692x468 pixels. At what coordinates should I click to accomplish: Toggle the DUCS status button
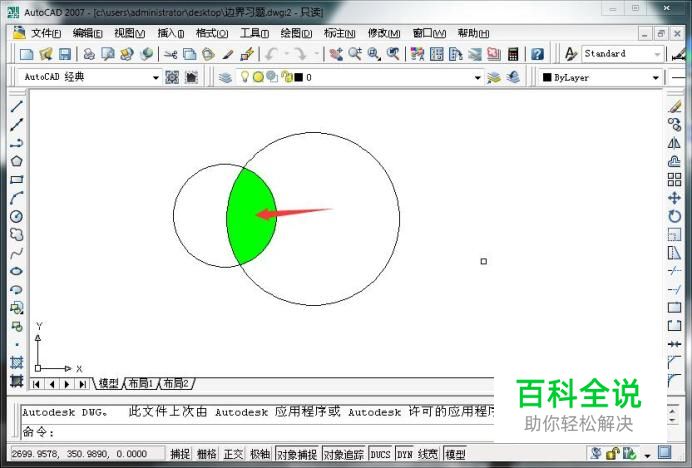pyautogui.click(x=380, y=454)
